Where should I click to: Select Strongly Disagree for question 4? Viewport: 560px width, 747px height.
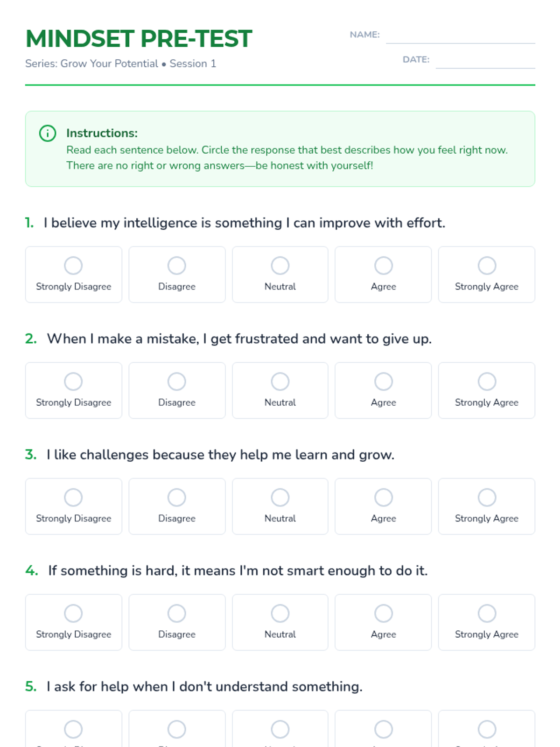click(x=73, y=613)
